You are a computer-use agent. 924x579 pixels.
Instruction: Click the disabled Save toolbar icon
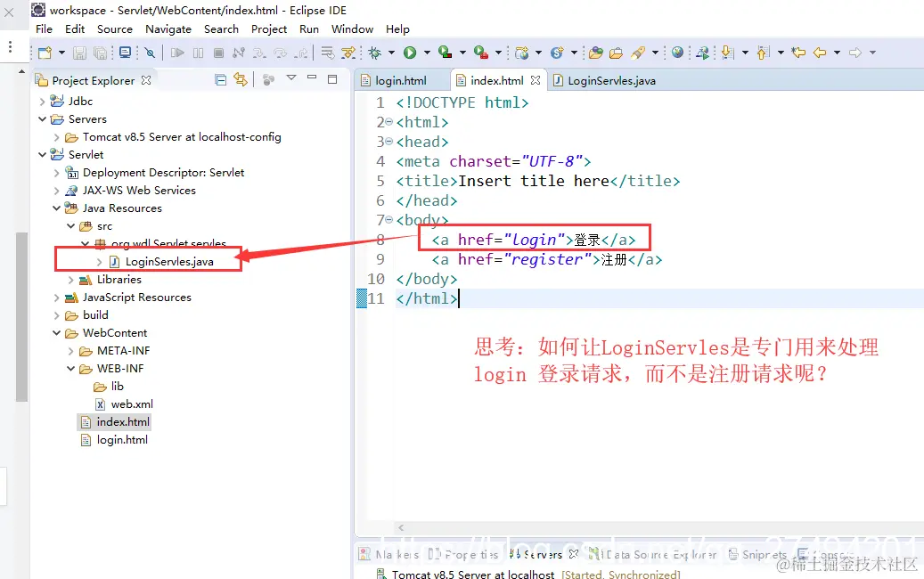click(x=79, y=53)
